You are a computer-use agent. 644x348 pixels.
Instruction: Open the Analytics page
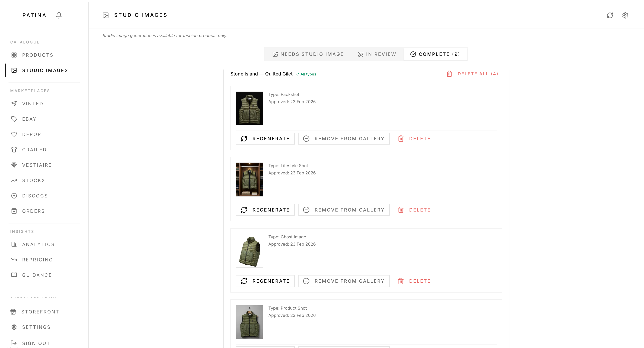pyautogui.click(x=38, y=244)
